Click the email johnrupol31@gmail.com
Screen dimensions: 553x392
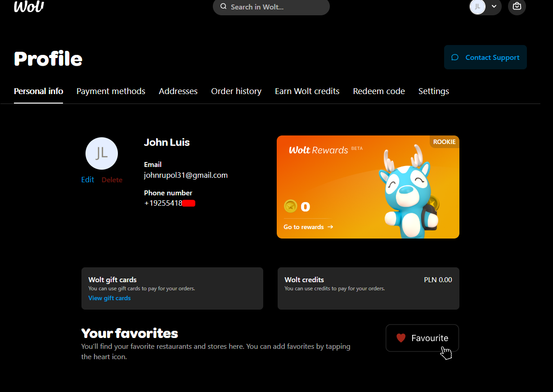pos(186,175)
